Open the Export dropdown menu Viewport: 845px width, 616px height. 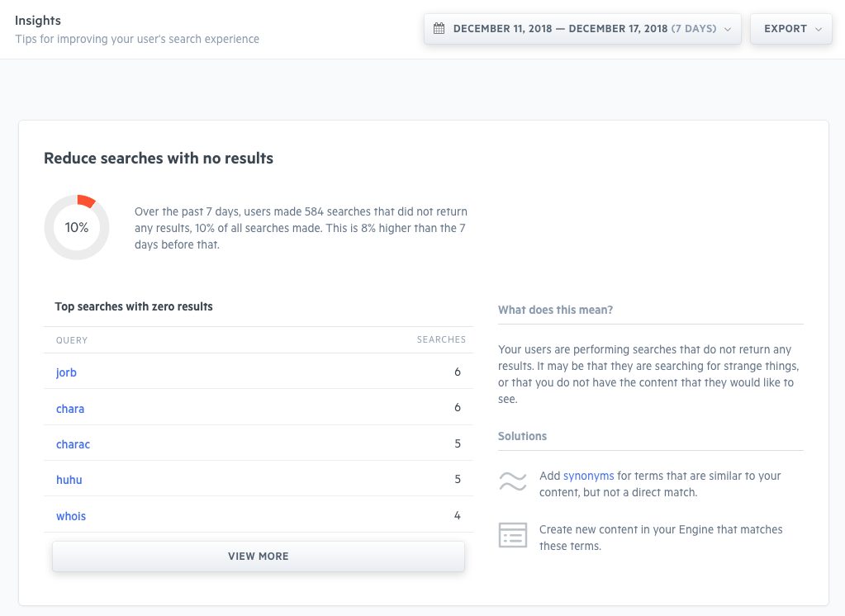[x=791, y=29]
